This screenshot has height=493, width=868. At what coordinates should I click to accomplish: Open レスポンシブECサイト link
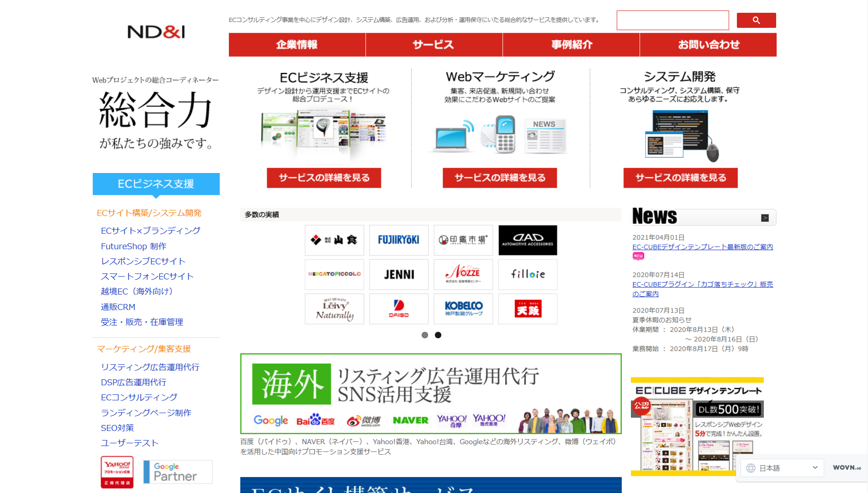click(143, 261)
